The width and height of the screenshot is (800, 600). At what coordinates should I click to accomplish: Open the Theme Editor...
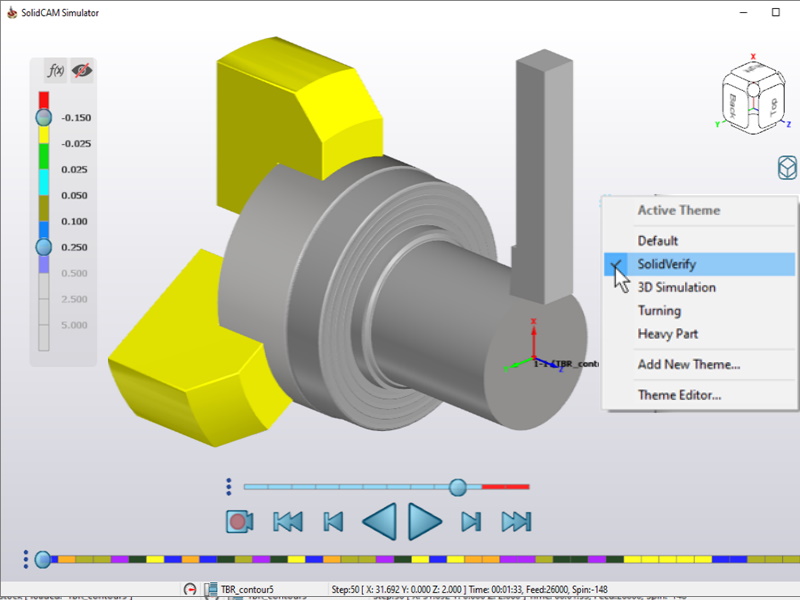(x=679, y=395)
